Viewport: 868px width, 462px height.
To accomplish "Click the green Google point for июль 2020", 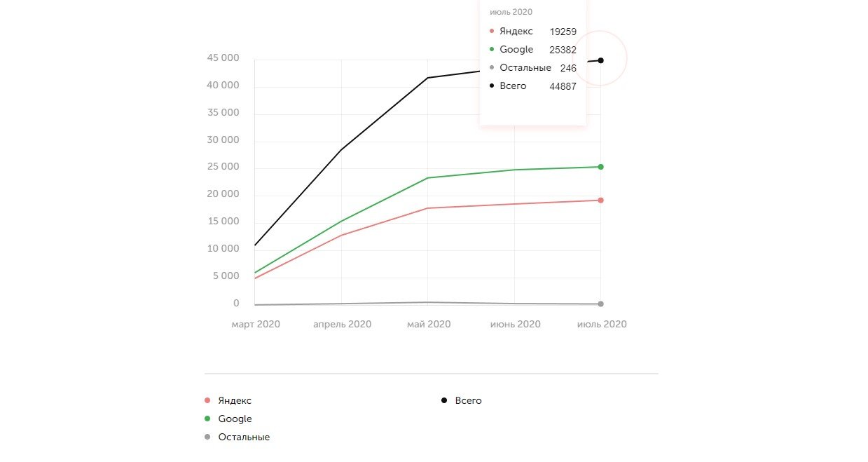I will (601, 167).
